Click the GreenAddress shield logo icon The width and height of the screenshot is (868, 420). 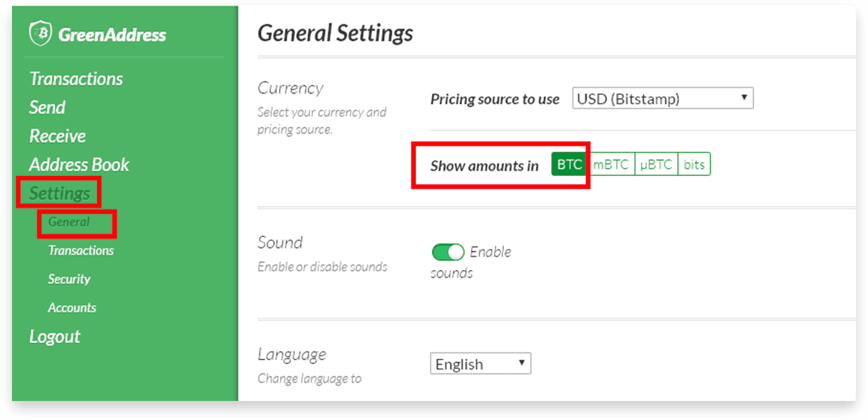(x=41, y=34)
